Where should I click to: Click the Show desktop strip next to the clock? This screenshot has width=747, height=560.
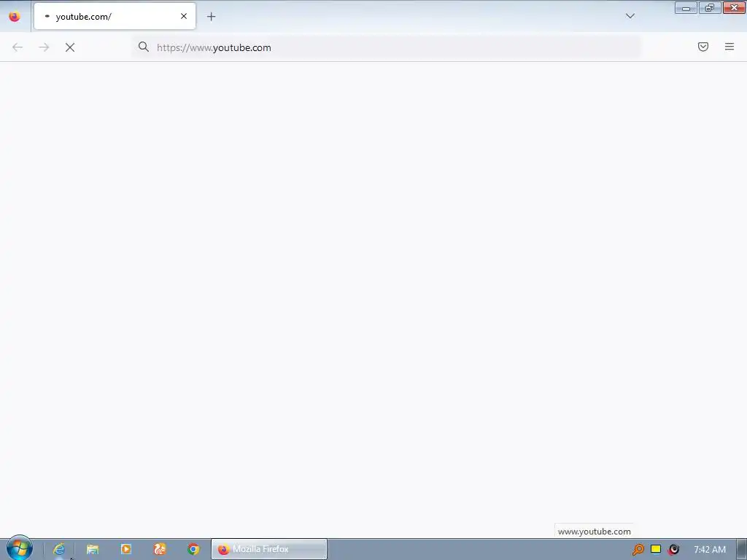(742, 549)
